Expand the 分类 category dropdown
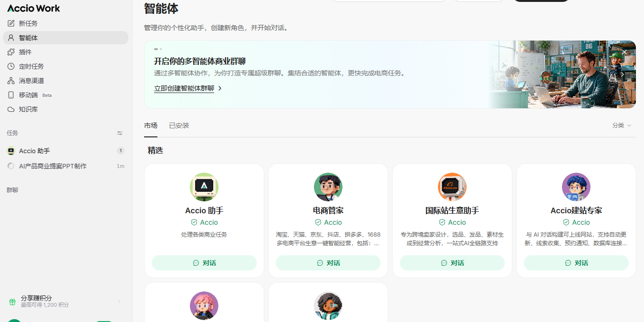Screen dimensions: 644x322 click(x=622, y=125)
